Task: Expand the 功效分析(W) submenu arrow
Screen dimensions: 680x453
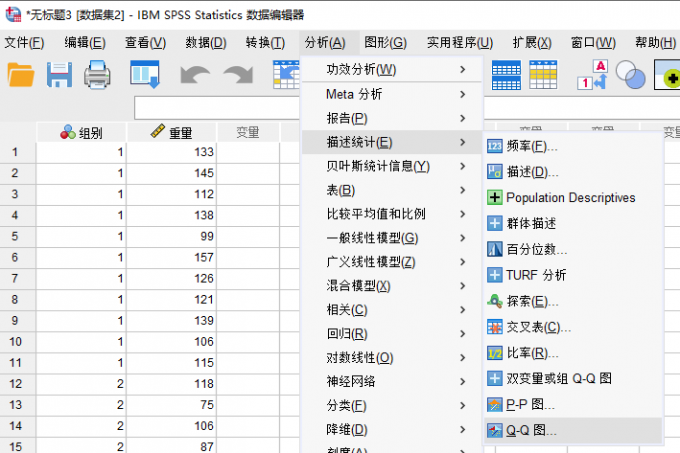Action: pos(463,69)
